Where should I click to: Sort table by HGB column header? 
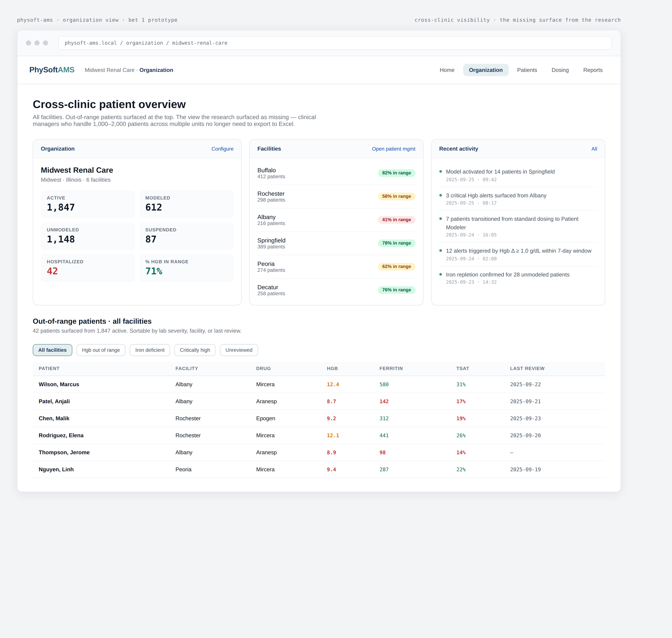tap(332, 368)
